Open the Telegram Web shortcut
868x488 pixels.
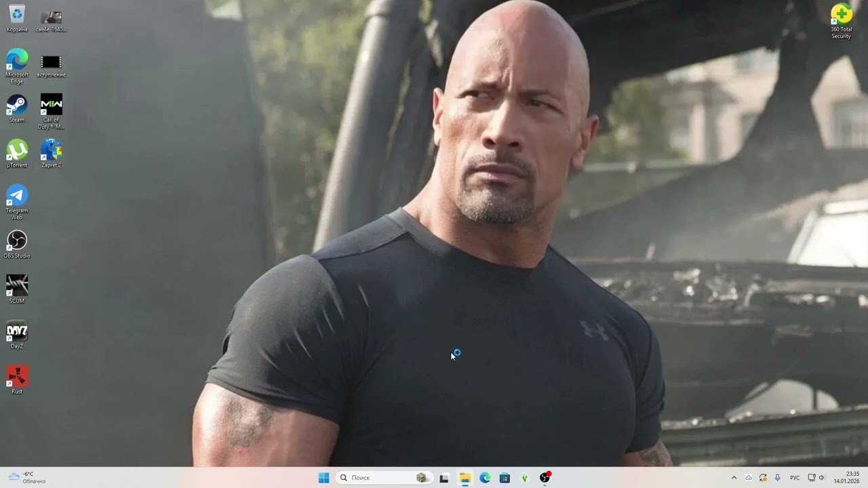point(17,202)
